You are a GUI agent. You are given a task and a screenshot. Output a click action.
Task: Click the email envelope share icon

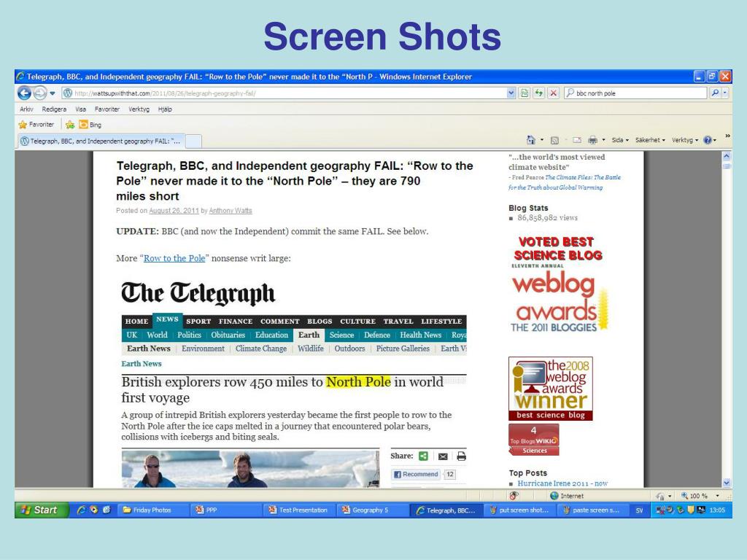(443, 456)
